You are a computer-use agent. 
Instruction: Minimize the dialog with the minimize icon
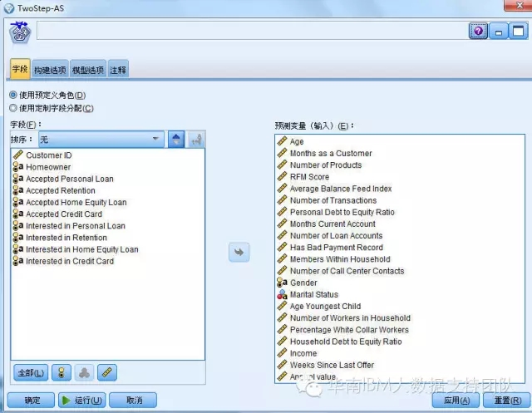pyautogui.click(x=499, y=32)
